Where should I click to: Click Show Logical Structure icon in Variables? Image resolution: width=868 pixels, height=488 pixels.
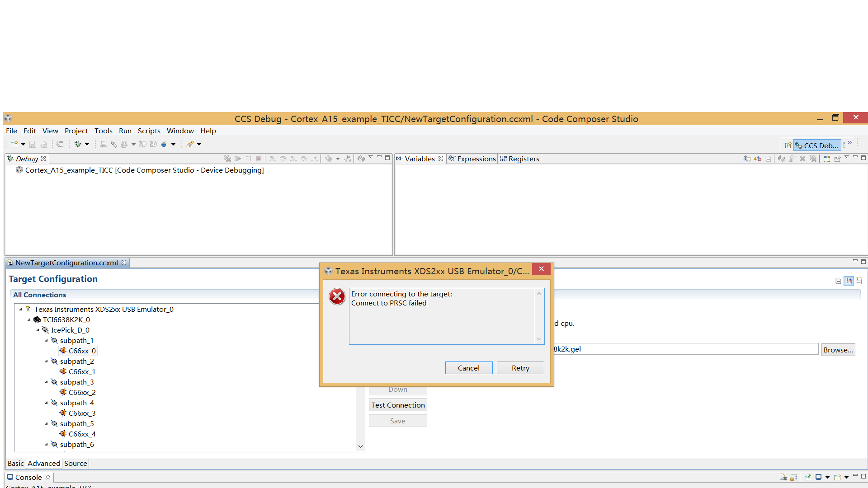coord(758,159)
